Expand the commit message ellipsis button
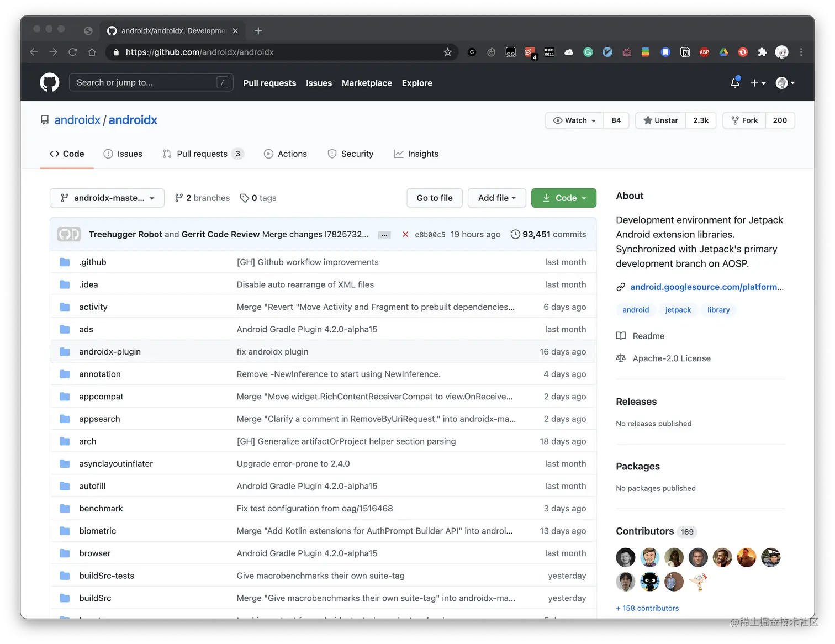This screenshot has height=644, width=835. point(384,235)
